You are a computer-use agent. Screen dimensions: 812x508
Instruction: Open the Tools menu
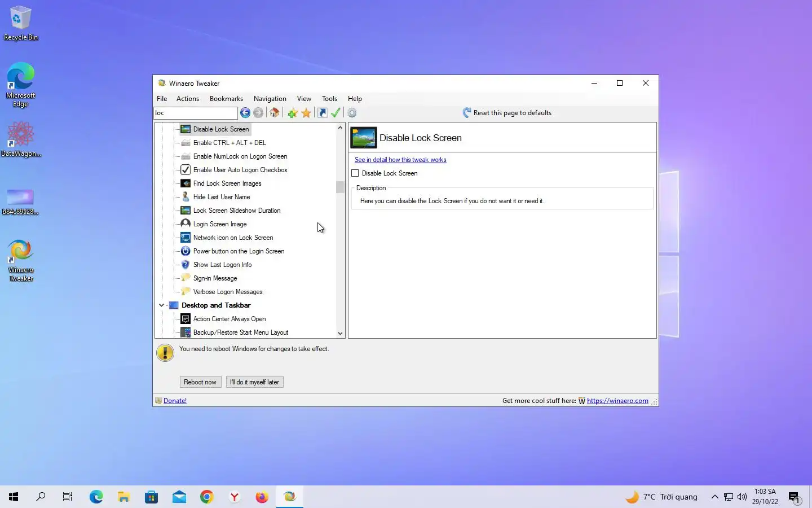point(329,99)
